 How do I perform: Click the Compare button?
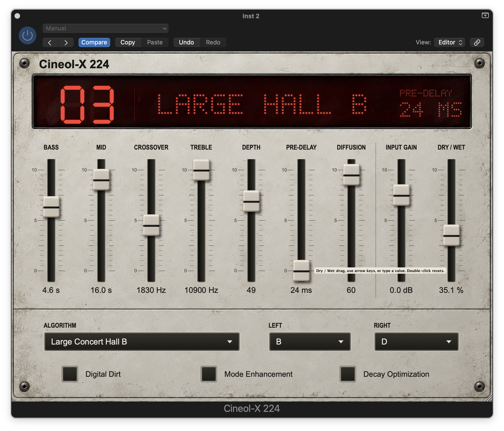[94, 43]
